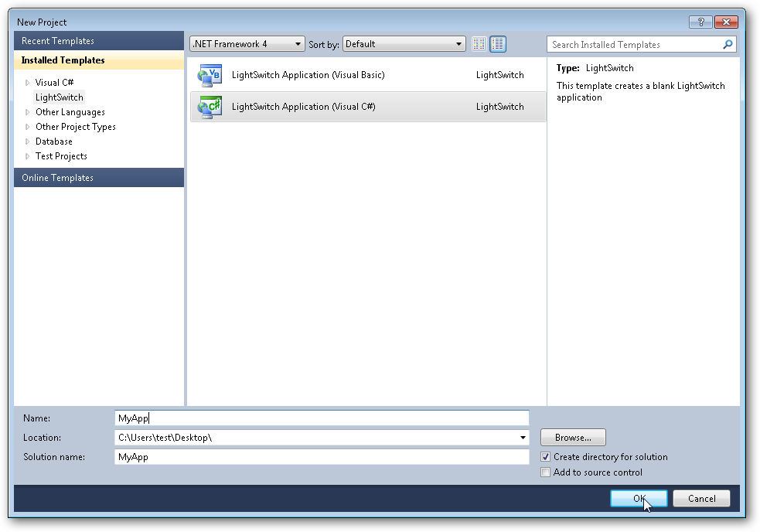
Task: Select Other Project Types in the tree
Action: coord(76,127)
